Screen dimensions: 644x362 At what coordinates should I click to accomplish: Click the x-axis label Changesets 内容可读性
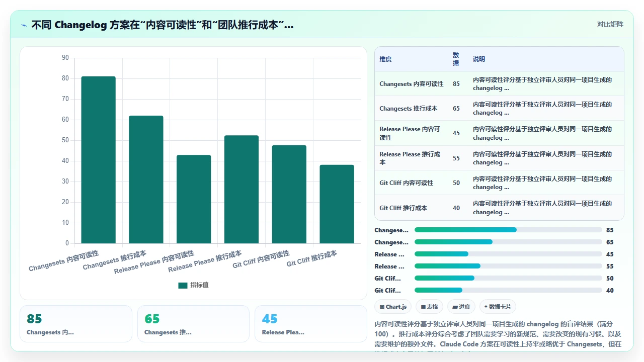pos(64,260)
